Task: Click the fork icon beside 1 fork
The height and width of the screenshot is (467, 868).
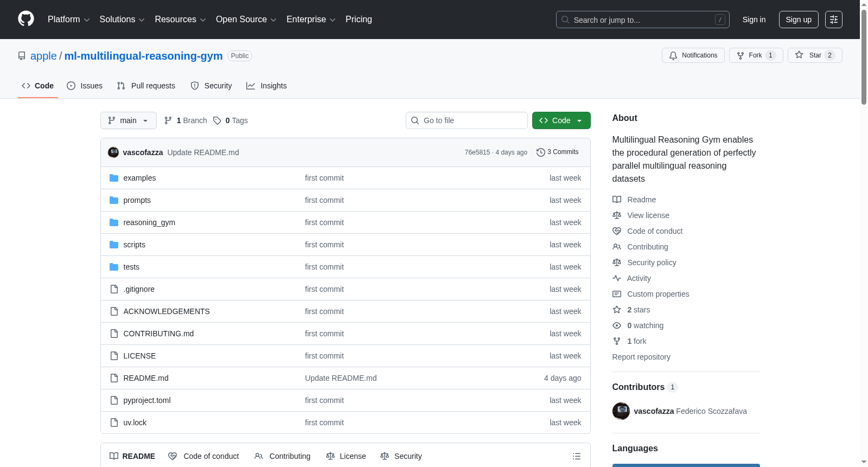Action: pos(617,341)
